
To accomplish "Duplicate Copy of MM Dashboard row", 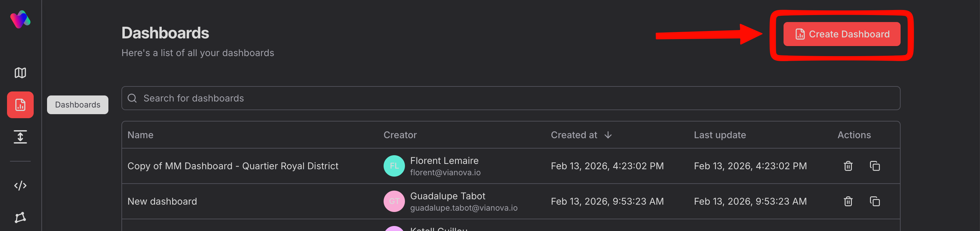I will (x=875, y=166).
